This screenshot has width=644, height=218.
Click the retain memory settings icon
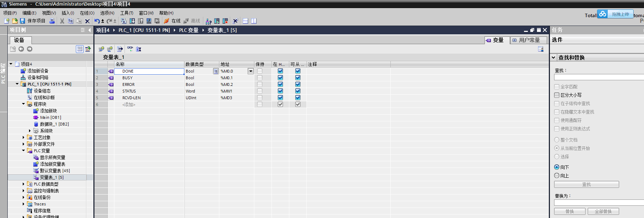coord(139,49)
